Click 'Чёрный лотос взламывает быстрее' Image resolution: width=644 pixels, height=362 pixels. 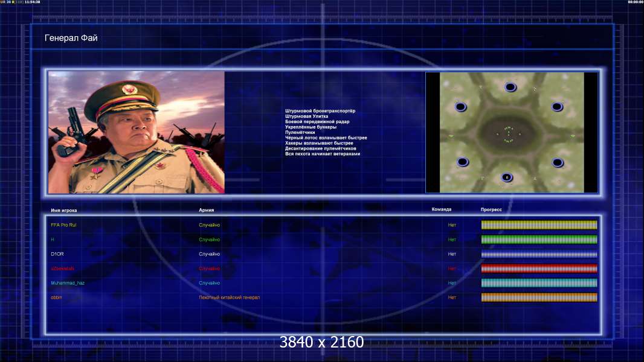point(326,138)
